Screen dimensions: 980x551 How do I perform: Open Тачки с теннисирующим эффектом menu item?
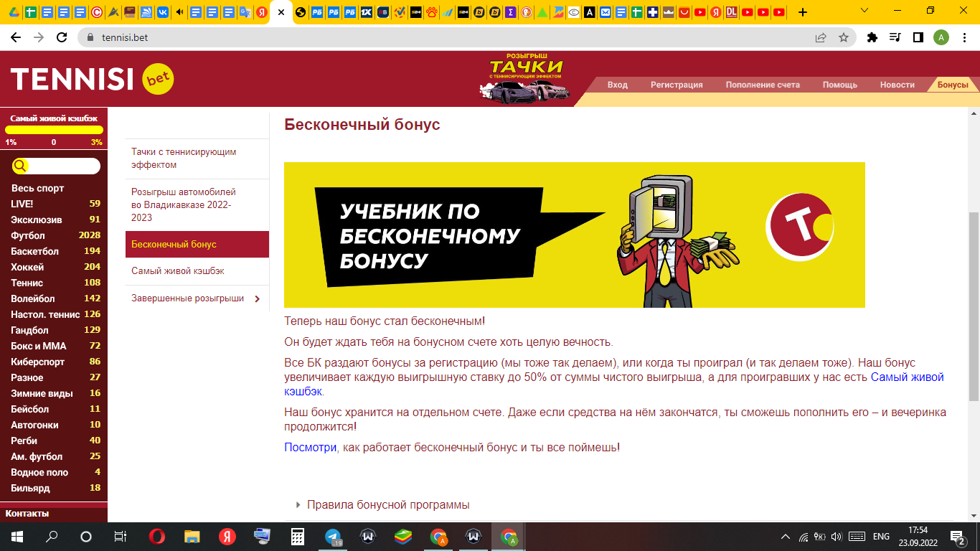(x=197, y=159)
